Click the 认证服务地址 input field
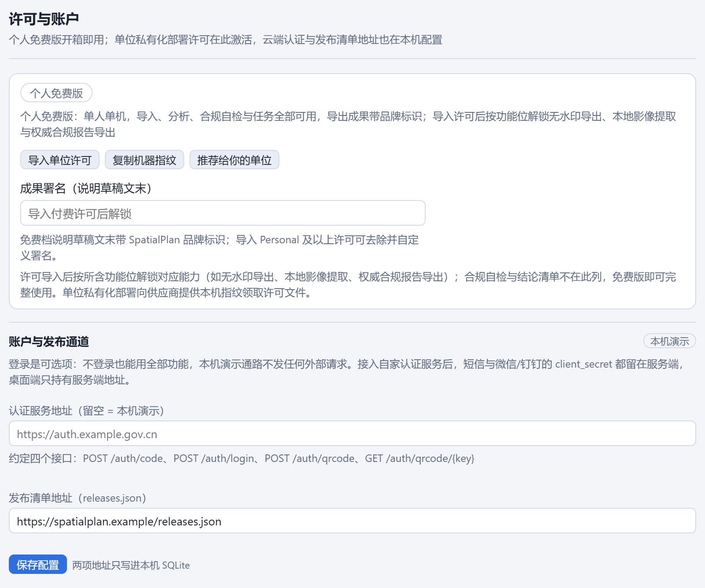The height and width of the screenshot is (588, 705). click(352, 434)
